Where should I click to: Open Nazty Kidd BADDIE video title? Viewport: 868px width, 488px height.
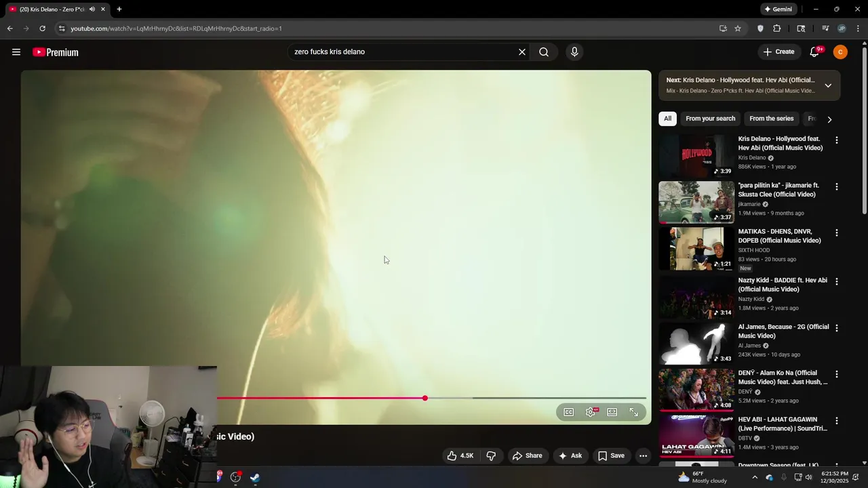coord(783,285)
